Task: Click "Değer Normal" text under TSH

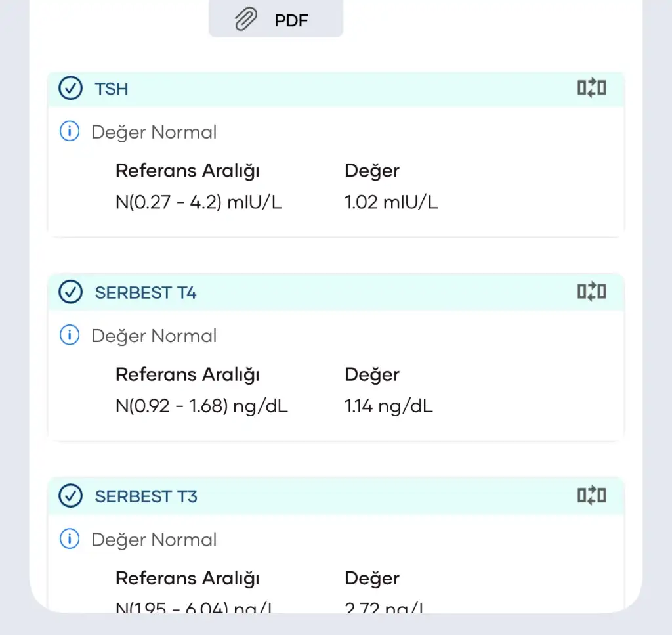Action: point(154,132)
